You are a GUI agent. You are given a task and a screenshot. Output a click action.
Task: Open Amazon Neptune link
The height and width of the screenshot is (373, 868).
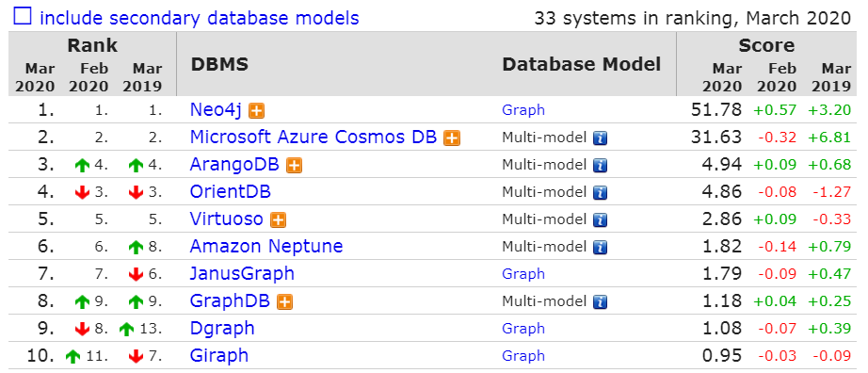[266, 246]
